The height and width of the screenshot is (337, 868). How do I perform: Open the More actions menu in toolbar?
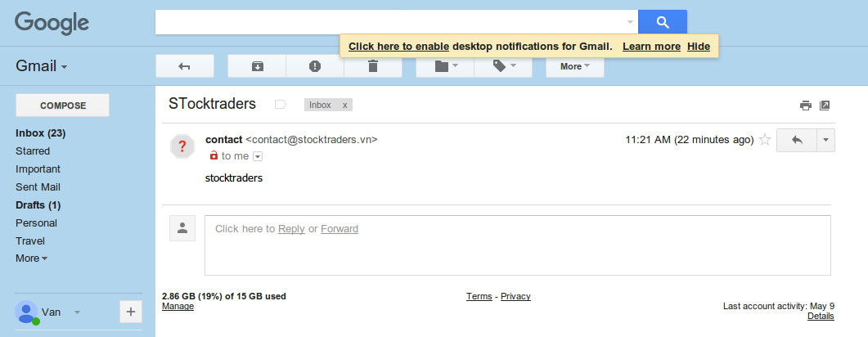[574, 66]
